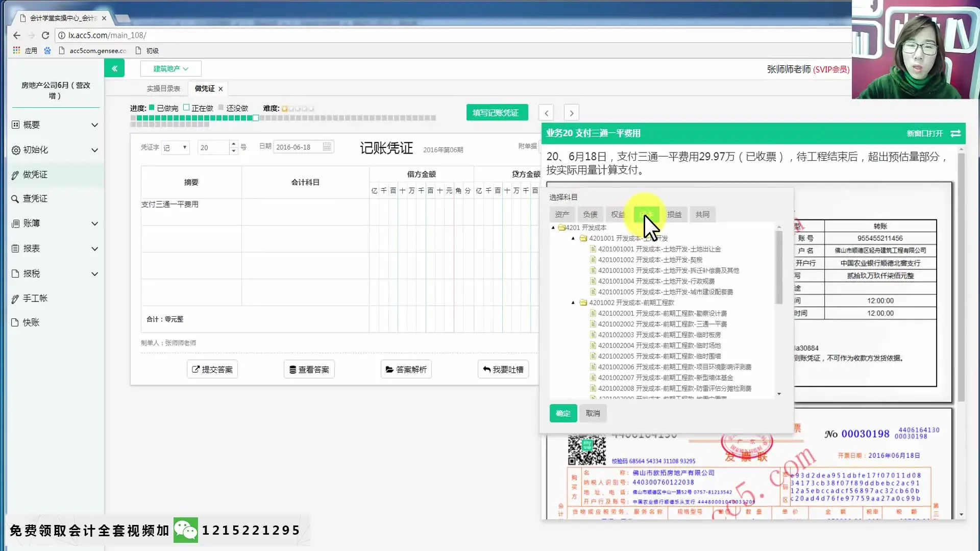Switch to the 实操目录表 tab

[163, 89]
